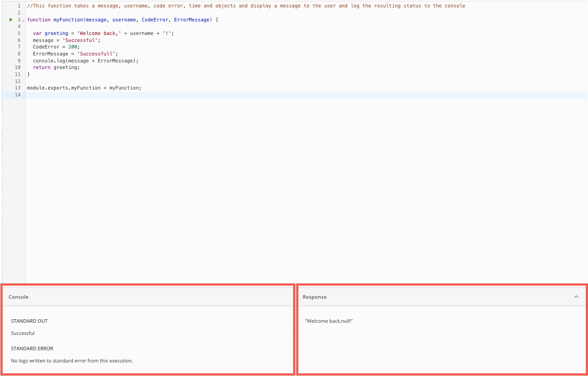Viewport: 588px width, 376px height.
Task: Click the Console panel header
Action: [18, 297]
